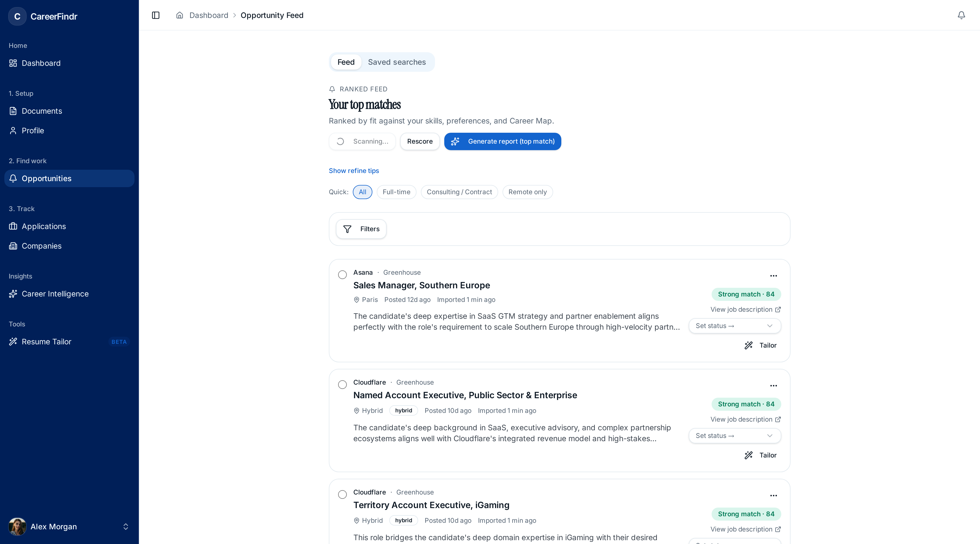
Task: Open Documents in the sidebar
Action: [x=69, y=111]
